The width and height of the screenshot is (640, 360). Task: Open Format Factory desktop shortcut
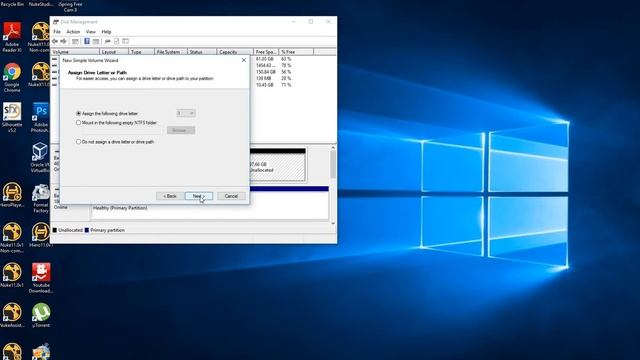pyautogui.click(x=40, y=198)
